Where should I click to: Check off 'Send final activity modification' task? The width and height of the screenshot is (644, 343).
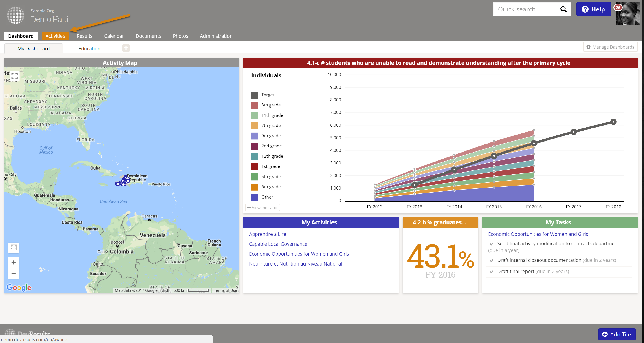pyautogui.click(x=492, y=244)
